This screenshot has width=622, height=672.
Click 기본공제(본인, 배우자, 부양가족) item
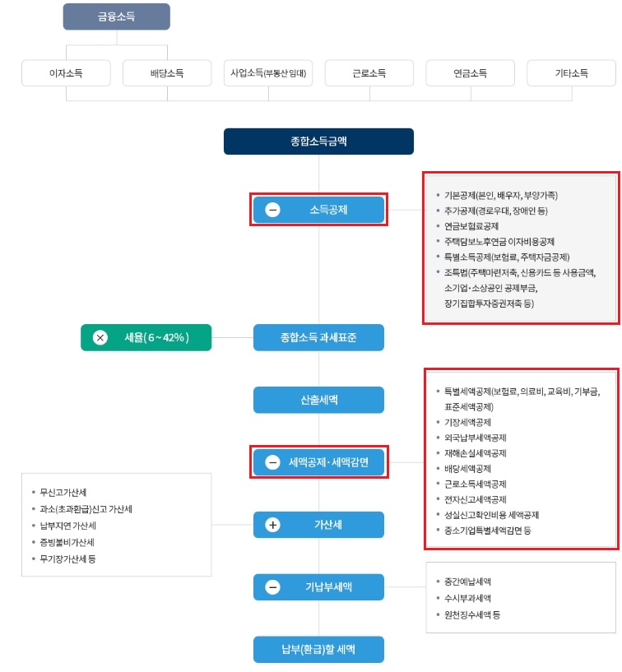(x=501, y=196)
